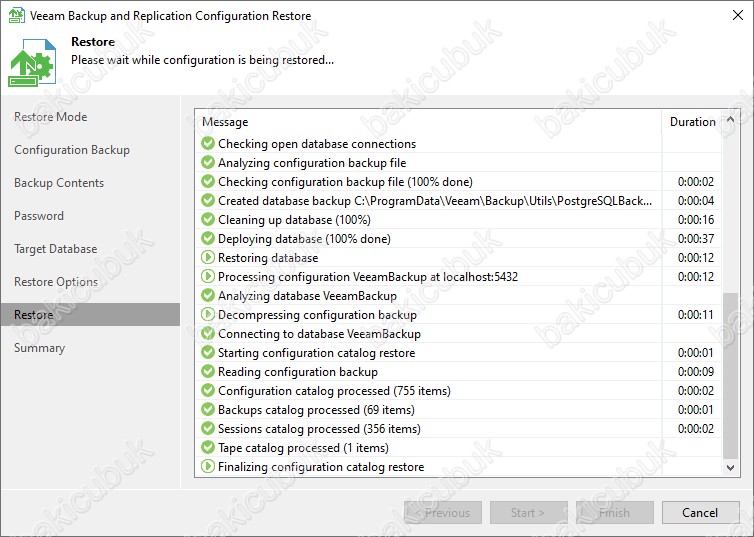Click the log scrollbar up arrow

pos(730,119)
